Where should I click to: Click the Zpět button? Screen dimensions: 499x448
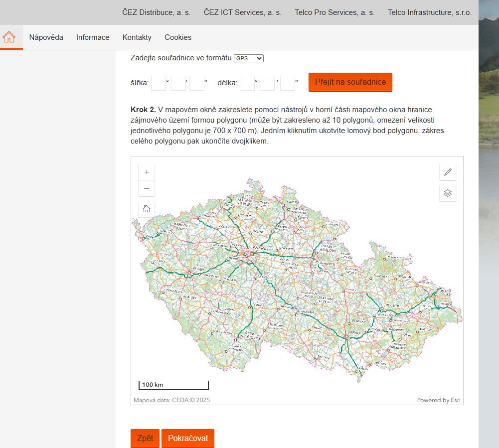[x=145, y=439]
